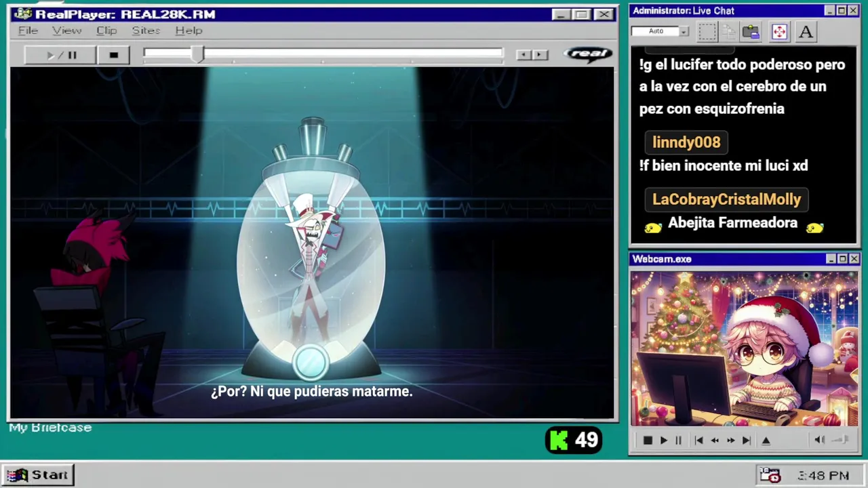
Task: Open the Font settings A icon
Action: coord(806,32)
